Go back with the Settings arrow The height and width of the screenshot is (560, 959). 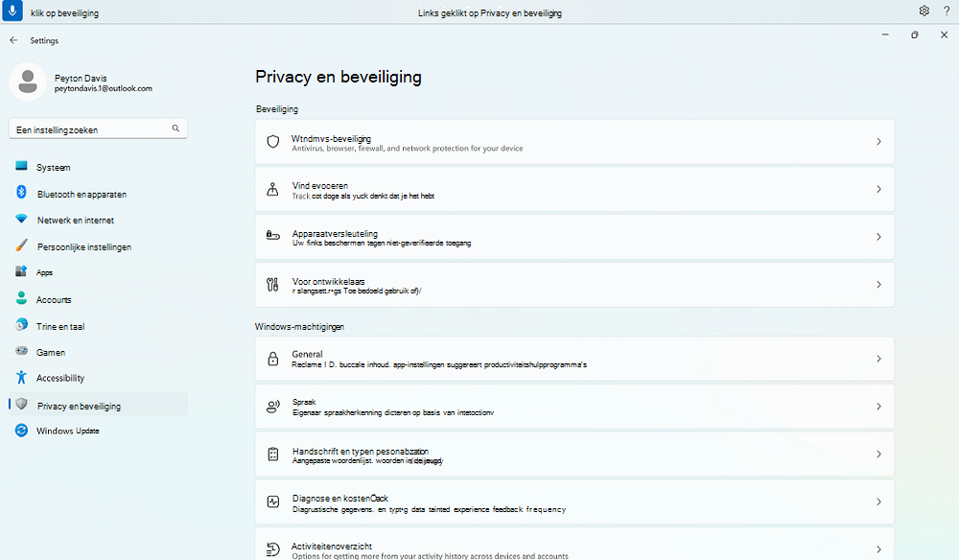tap(13, 40)
